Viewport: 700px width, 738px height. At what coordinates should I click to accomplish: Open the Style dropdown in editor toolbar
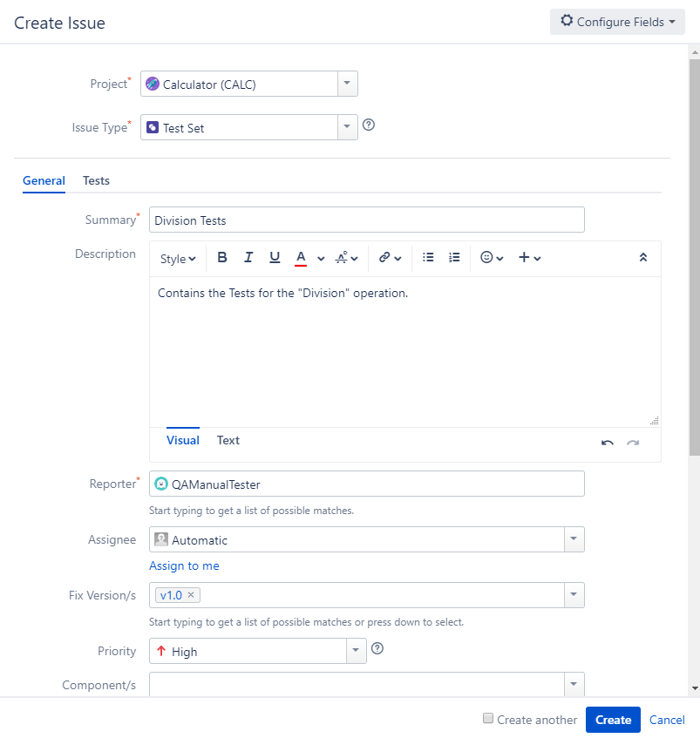coord(178,259)
